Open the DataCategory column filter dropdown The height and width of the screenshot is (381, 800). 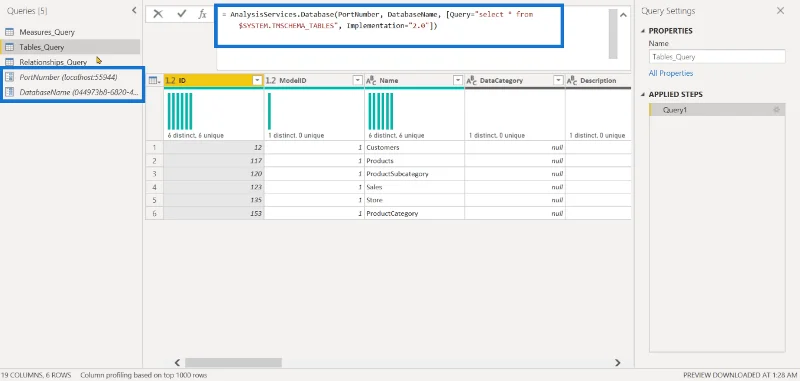tap(558, 81)
